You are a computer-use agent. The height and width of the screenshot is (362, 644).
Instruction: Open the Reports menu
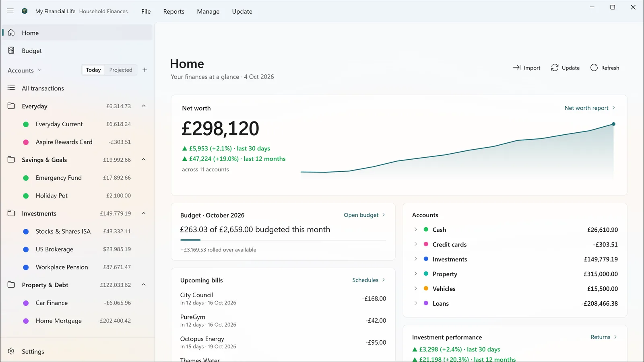173,11
